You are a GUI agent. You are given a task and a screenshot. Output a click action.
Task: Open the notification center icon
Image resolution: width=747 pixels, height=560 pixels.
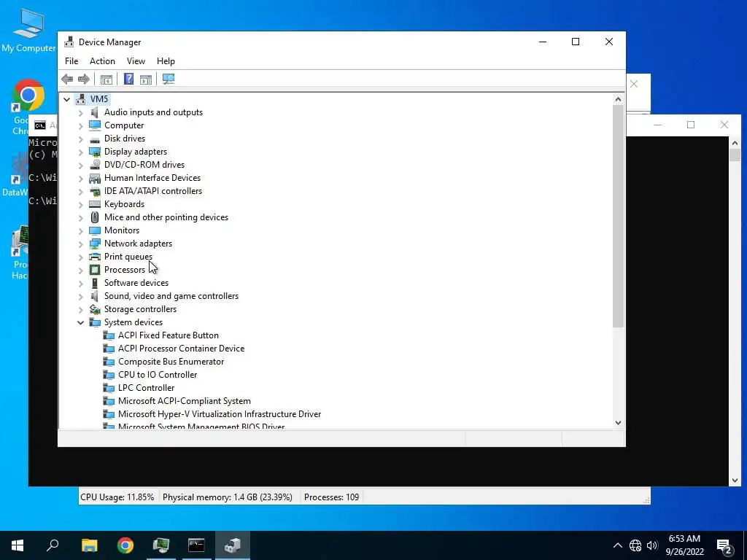click(x=724, y=546)
